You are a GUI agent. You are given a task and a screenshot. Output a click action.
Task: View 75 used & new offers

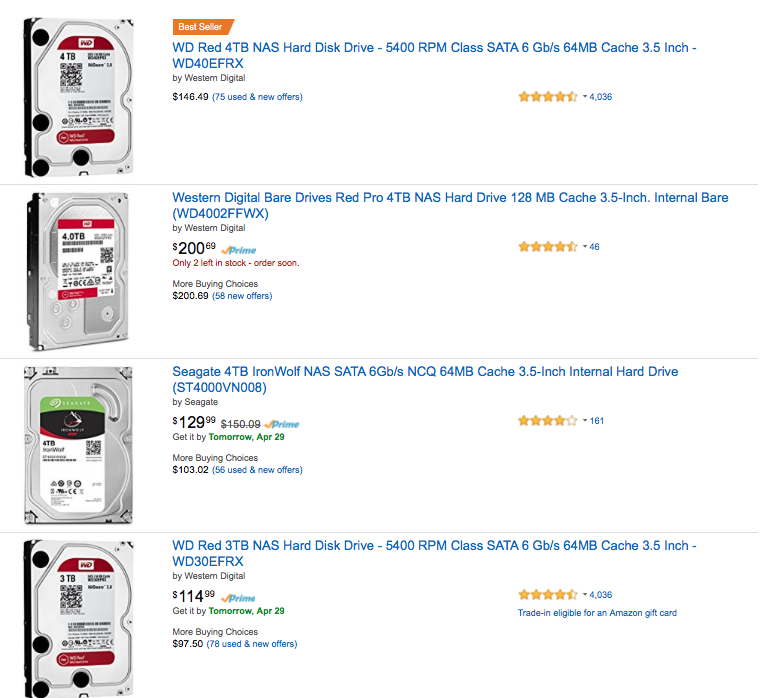coord(257,97)
